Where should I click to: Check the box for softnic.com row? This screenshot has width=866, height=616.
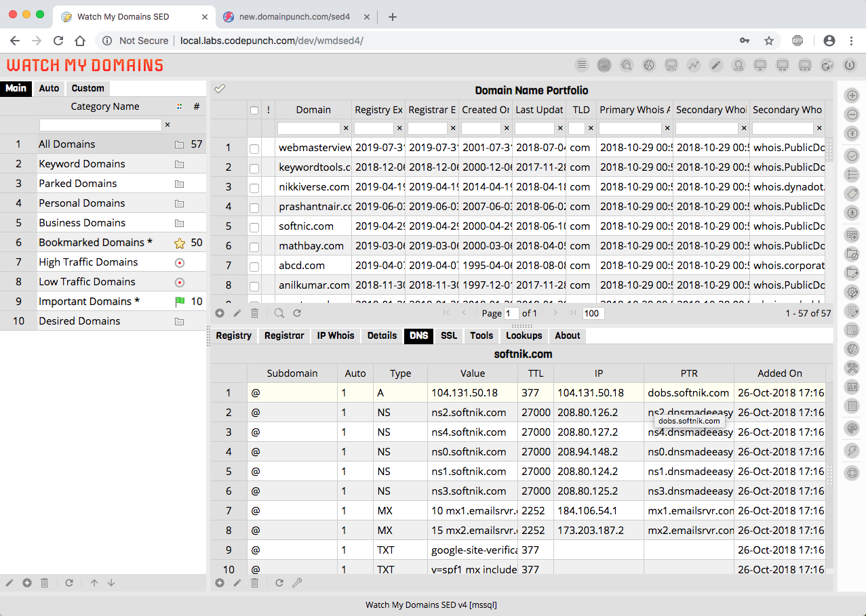tap(254, 226)
